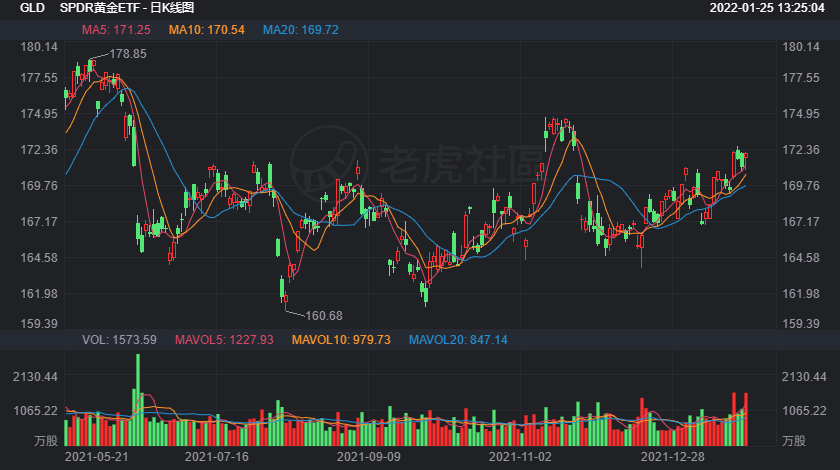
Task: Click the MAVOL20 indicator label
Action: tap(458, 340)
